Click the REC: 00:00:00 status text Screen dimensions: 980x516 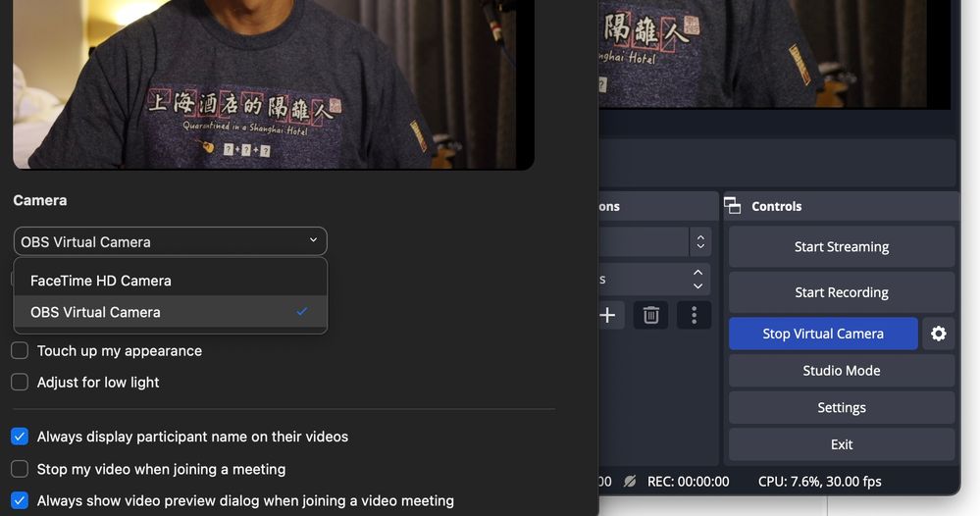[688, 481]
